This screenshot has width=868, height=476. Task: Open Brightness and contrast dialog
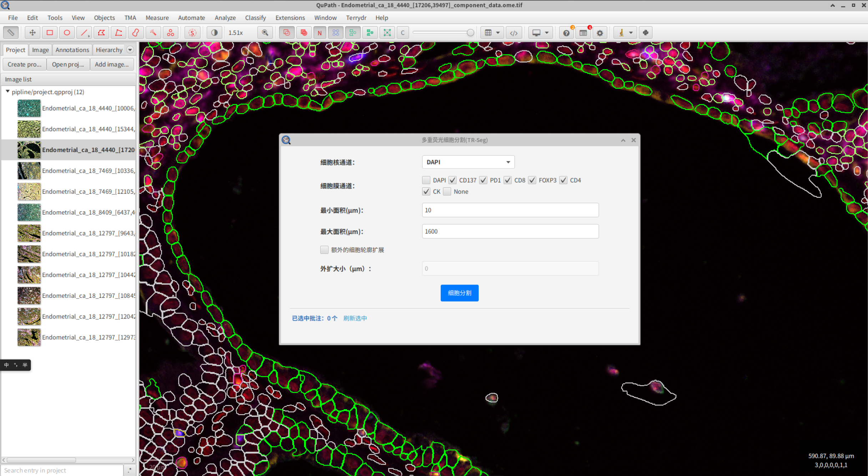point(214,33)
